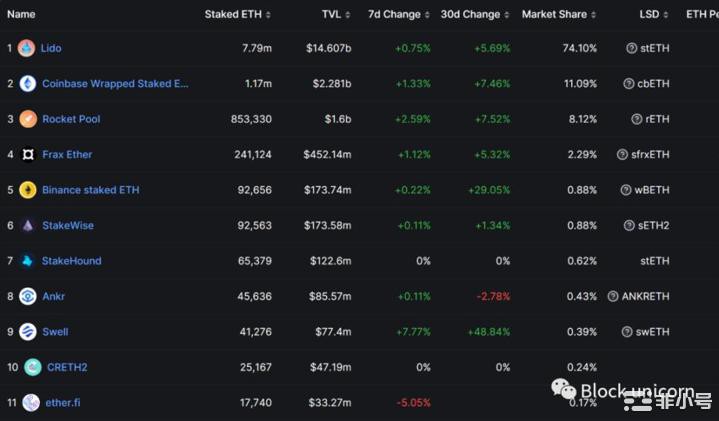
Task: Click the LSD column header
Action: [649, 15]
